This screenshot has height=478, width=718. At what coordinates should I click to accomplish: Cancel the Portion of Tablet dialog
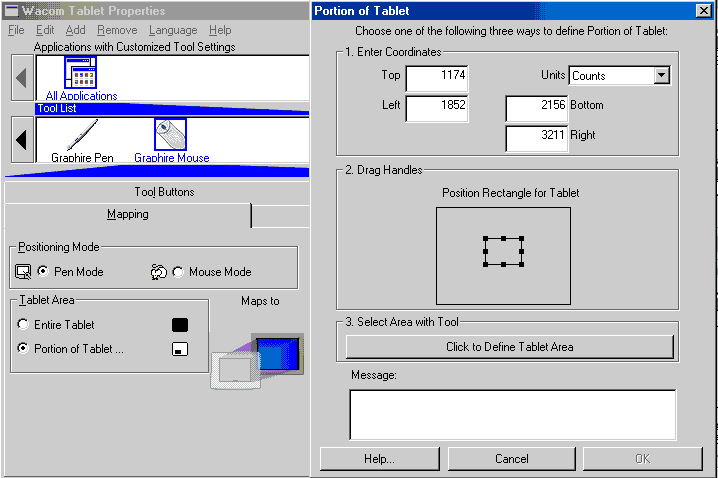[x=511, y=459]
